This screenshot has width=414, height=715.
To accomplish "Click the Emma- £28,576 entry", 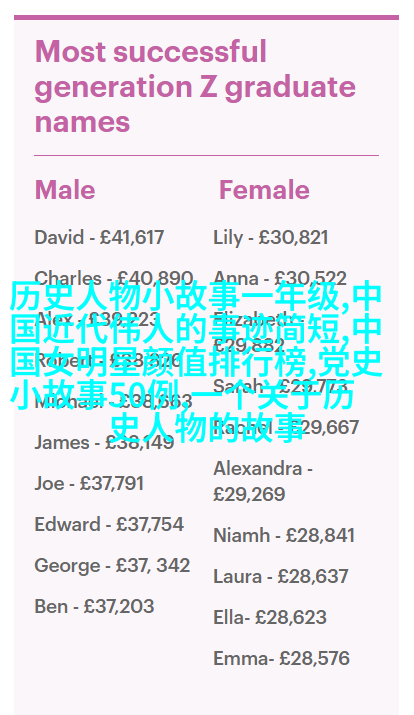I will [x=281, y=658].
